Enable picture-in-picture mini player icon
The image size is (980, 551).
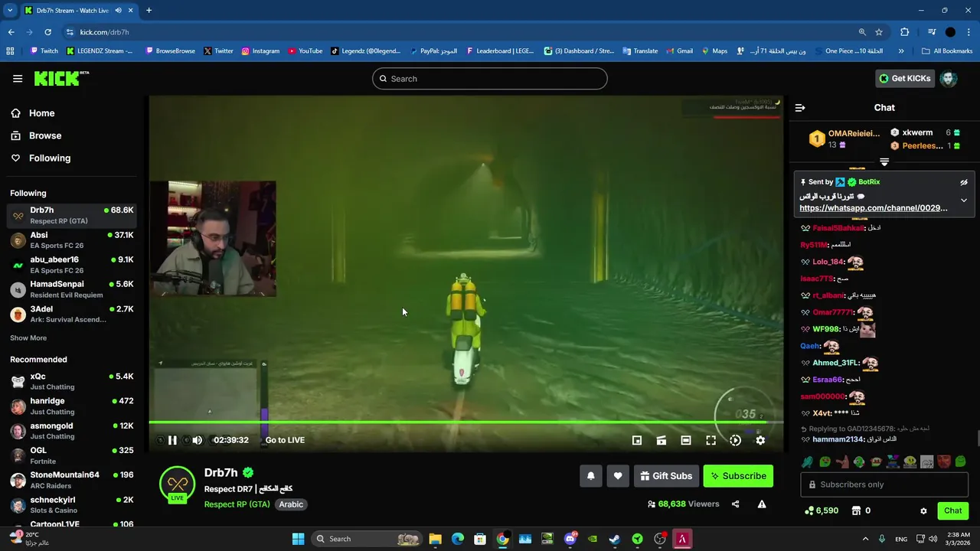point(637,440)
